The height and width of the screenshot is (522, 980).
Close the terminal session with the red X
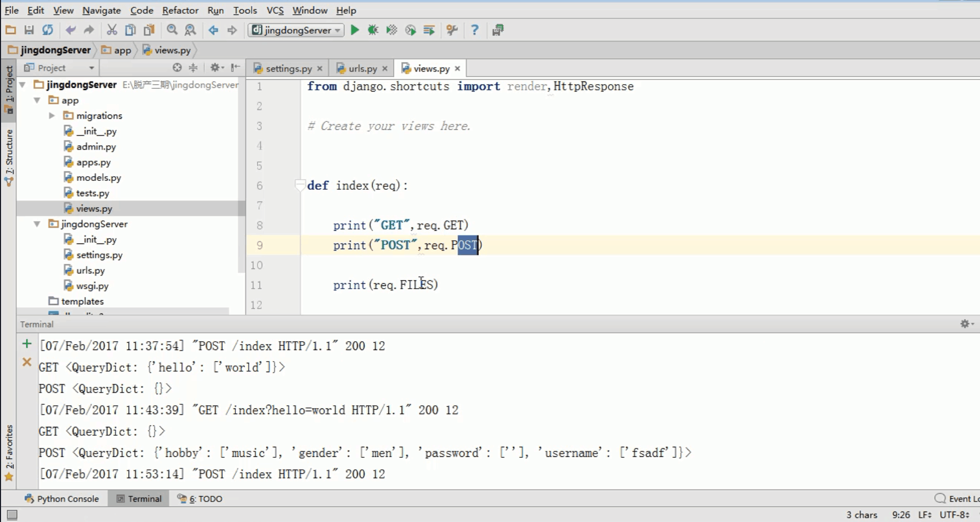pos(27,362)
